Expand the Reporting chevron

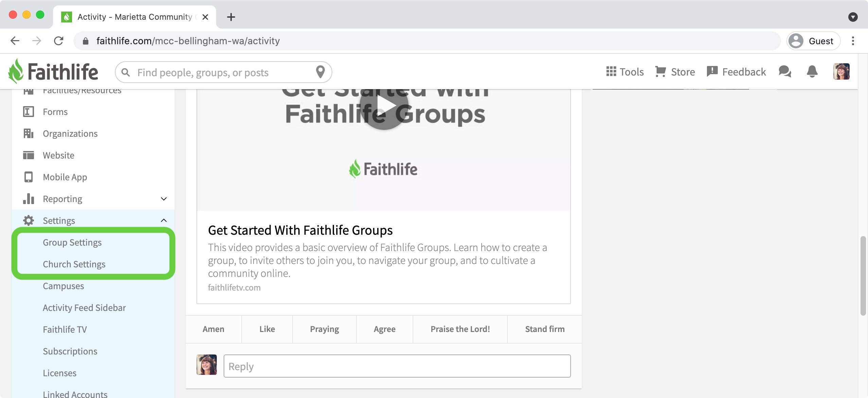(x=164, y=199)
